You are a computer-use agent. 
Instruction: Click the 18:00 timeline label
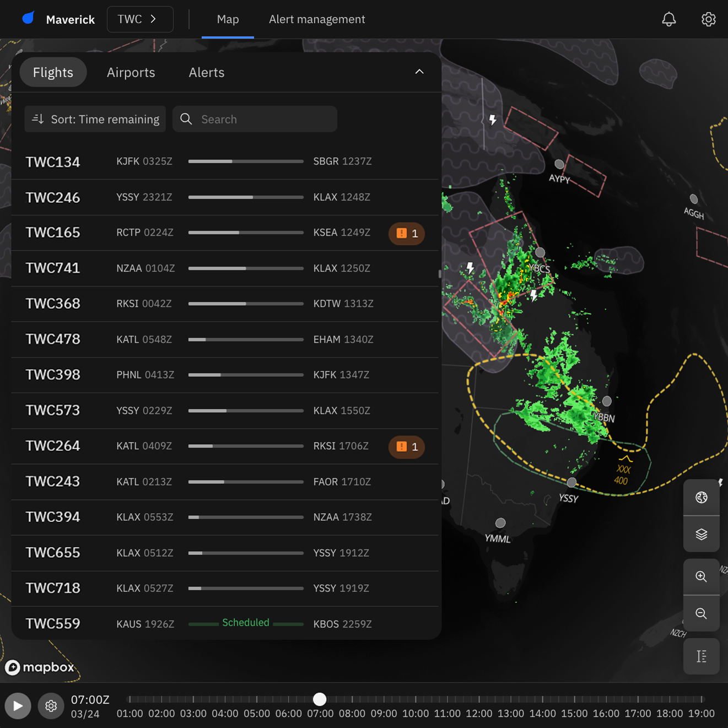click(x=670, y=714)
